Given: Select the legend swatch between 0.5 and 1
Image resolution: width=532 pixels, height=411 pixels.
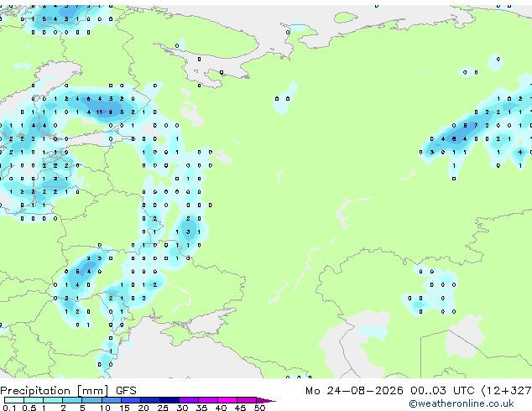Looking at the screenshot, I should click(34, 400).
